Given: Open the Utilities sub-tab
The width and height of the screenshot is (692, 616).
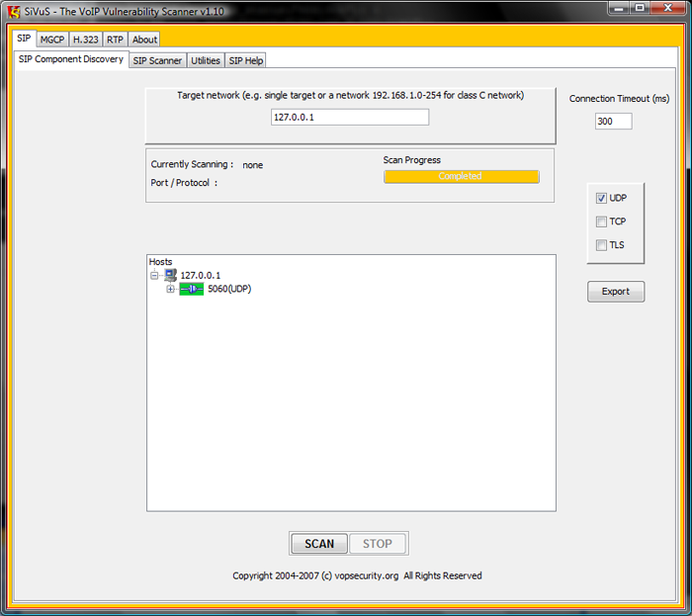Looking at the screenshot, I should [206, 60].
